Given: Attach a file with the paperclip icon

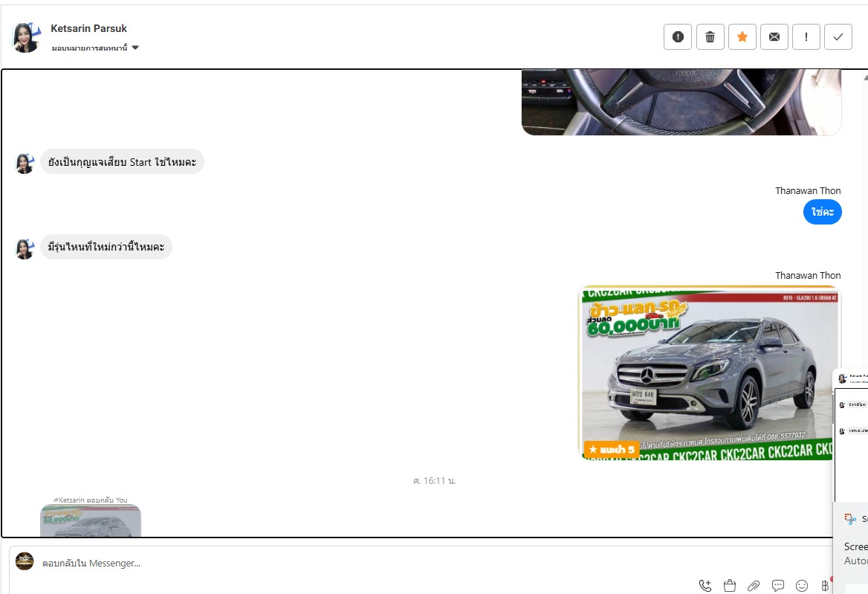Looking at the screenshot, I should [x=754, y=585].
